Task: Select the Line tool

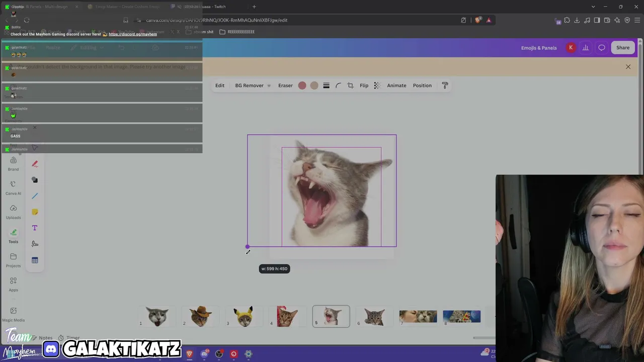Action: 35,196
